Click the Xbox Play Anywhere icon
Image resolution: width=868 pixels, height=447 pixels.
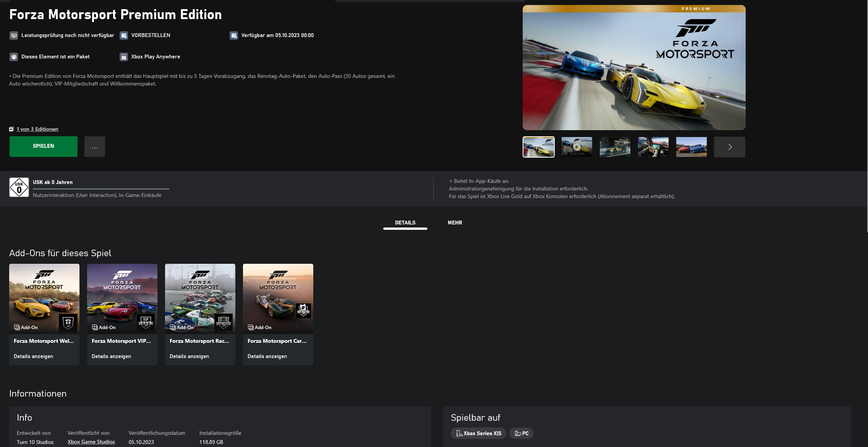[x=124, y=57]
